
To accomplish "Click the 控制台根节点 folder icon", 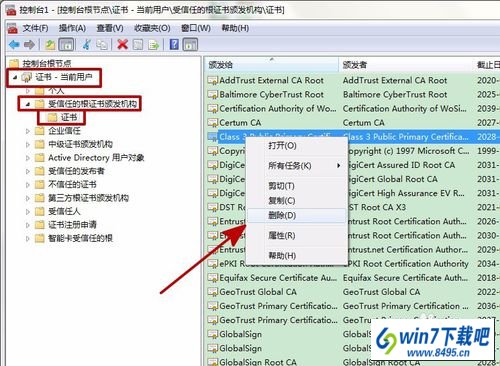I will pyautogui.click(x=14, y=63).
